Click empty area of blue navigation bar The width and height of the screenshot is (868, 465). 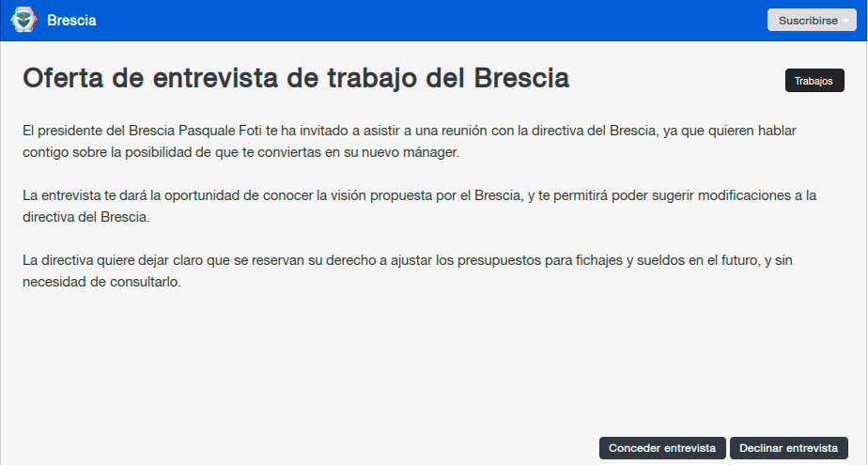point(432,21)
